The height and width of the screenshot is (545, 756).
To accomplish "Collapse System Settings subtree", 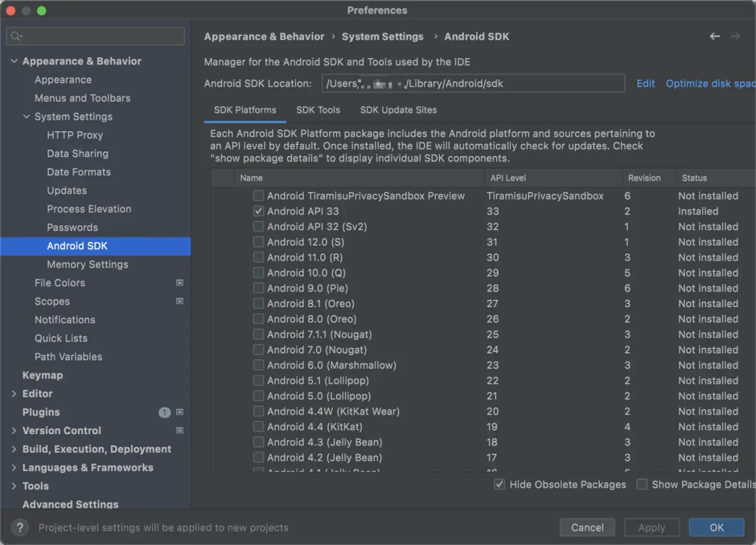I will [26, 116].
